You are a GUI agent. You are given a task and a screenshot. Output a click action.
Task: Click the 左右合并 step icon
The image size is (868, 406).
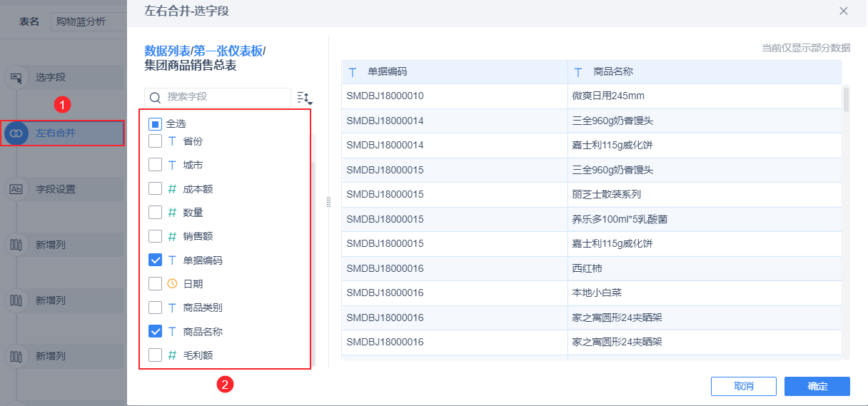point(16,133)
